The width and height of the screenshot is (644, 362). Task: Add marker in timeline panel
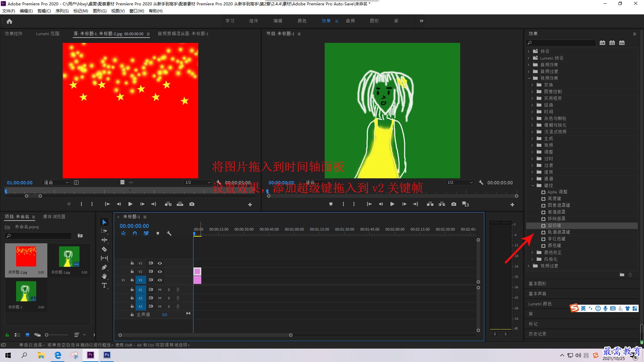(x=158, y=233)
